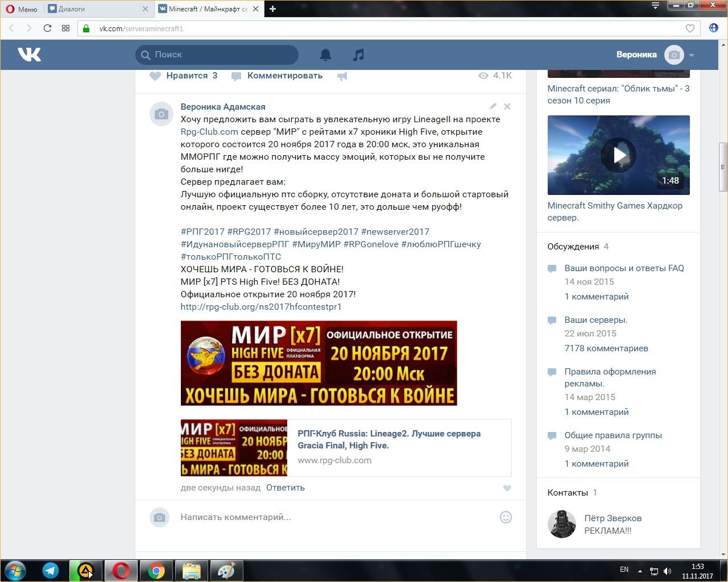Open the music note player icon
Screen dimensions: 728x582
(x=358, y=55)
